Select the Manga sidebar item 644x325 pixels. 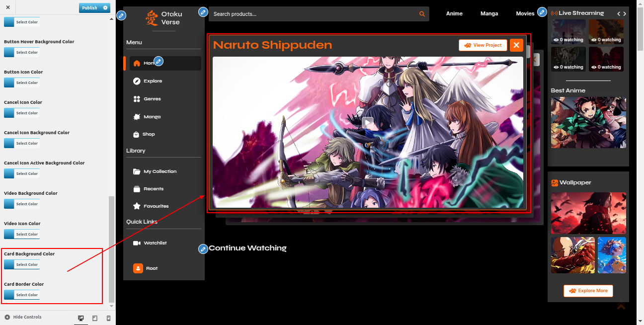coord(152,117)
